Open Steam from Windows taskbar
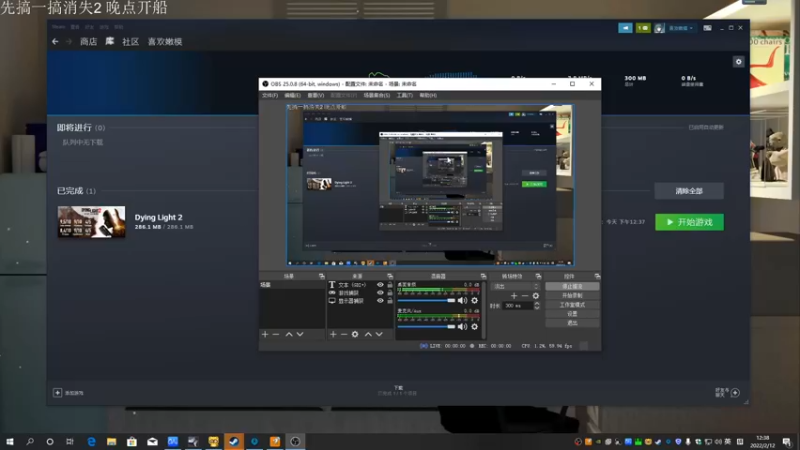Screen dimensions: 800x450 pos(234,441)
